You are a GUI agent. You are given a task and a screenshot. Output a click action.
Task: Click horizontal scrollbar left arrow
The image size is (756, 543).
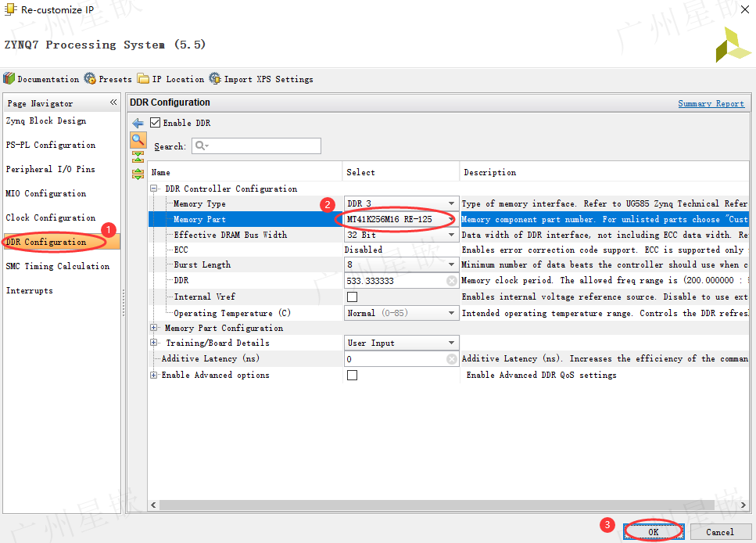pyautogui.click(x=153, y=505)
